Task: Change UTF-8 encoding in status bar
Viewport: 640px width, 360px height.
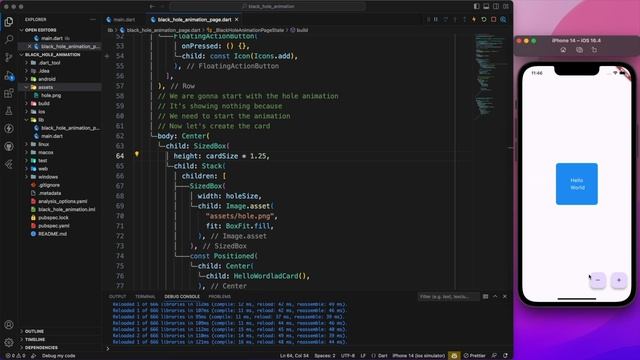Action: coord(348,356)
